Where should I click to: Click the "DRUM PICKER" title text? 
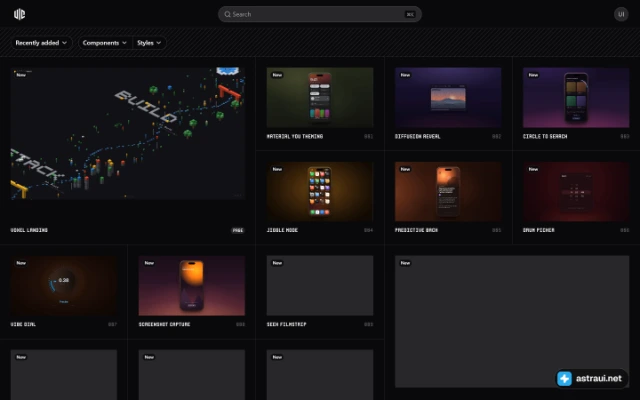(538, 230)
